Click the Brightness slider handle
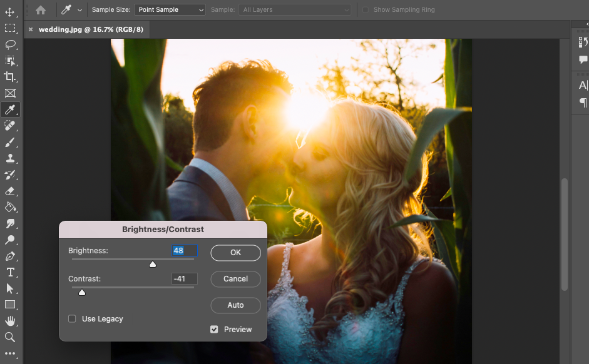589x364 pixels. point(153,264)
